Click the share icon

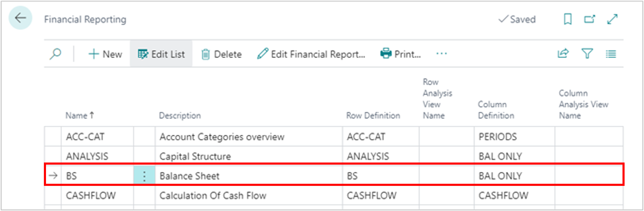(x=563, y=54)
